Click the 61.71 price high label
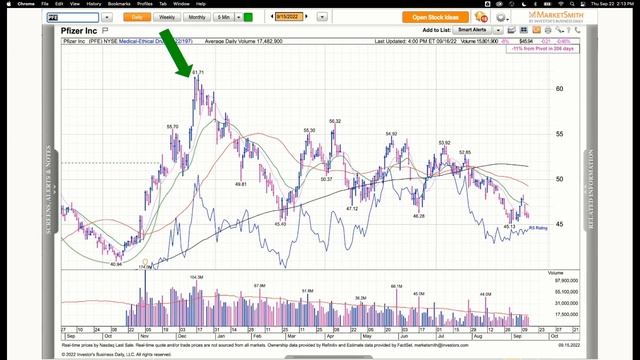This screenshot has height=360, width=640. (x=198, y=73)
